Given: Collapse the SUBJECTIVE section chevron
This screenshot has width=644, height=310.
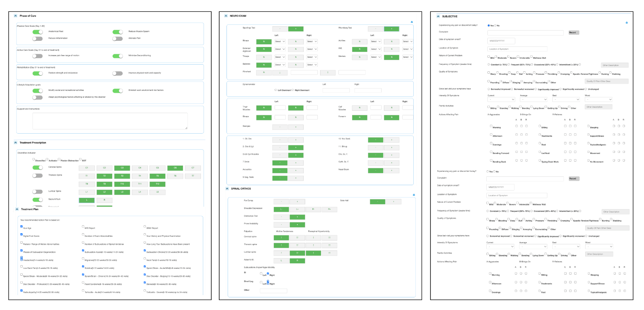Looking at the screenshot, I should pyautogui.click(x=438, y=16).
